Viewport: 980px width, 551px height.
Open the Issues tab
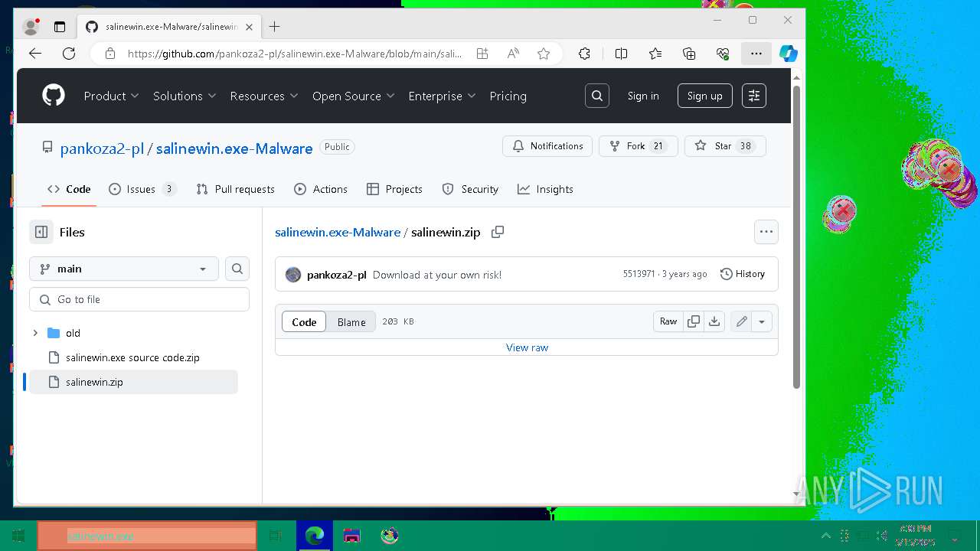pos(142,189)
